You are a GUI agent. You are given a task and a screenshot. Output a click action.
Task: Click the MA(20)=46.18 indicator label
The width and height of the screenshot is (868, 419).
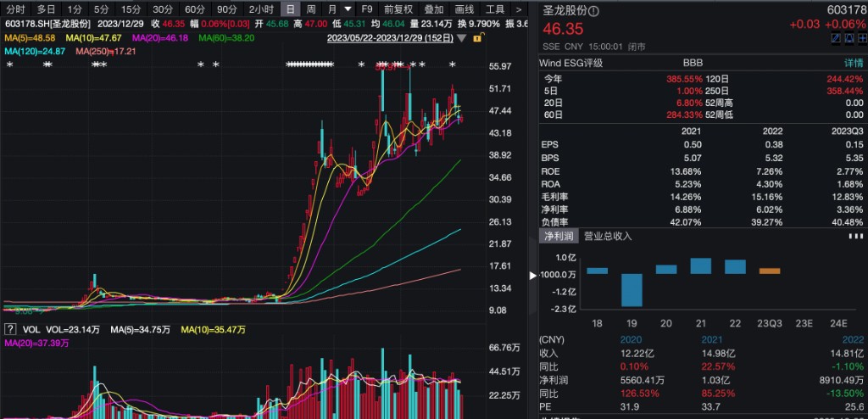click(160, 37)
